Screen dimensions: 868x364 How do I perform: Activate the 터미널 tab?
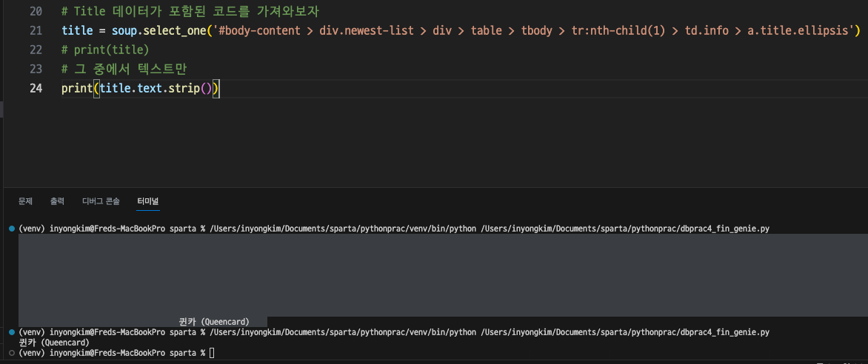(148, 201)
